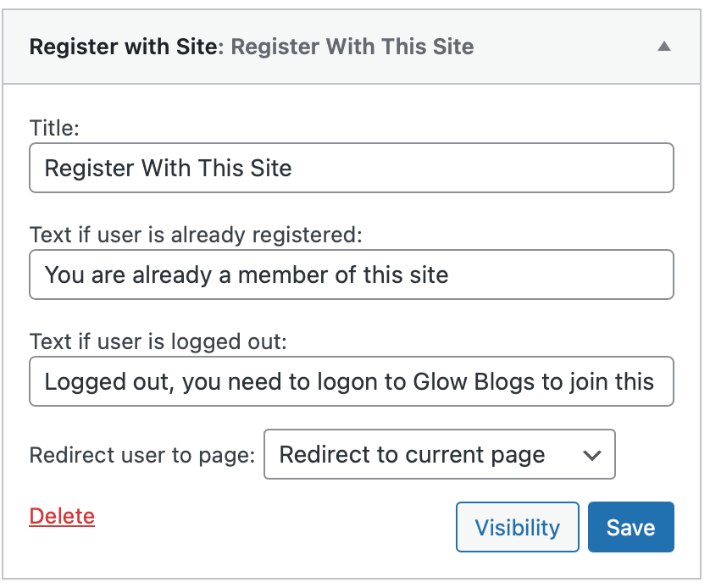Select the Redirect to current page combo box
Image resolution: width=710 pixels, height=588 pixels.
click(x=439, y=455)
